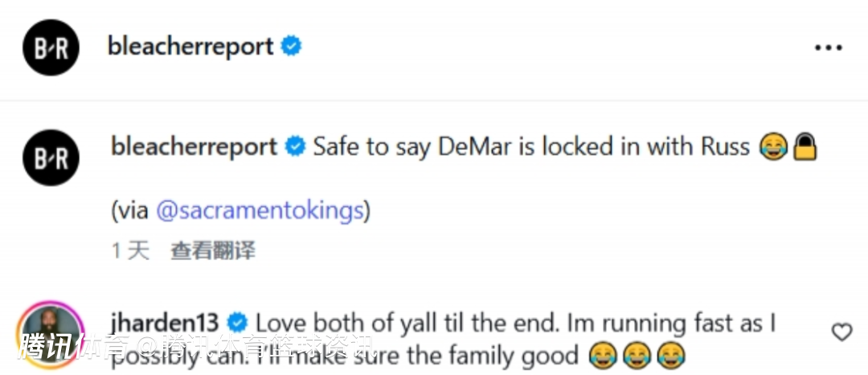Click the laughing emojis ending Harden's comment
Screen dimensions: 868x375
635,355
